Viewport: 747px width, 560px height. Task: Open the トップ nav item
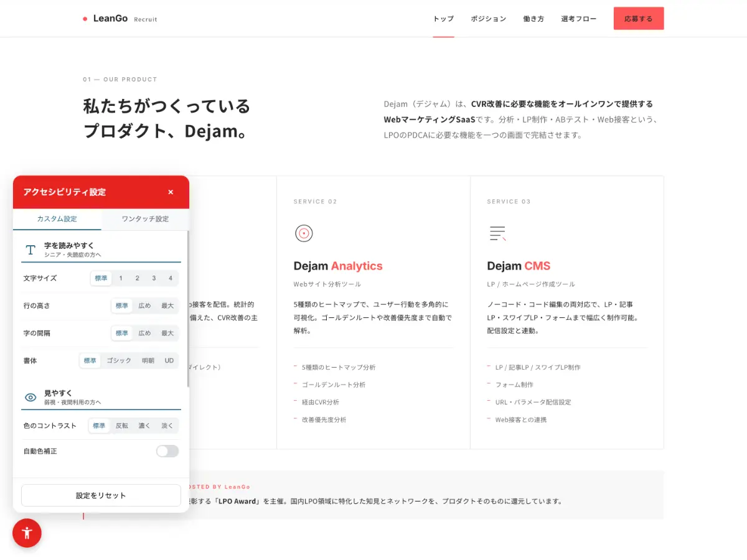[x=443, y=19]
